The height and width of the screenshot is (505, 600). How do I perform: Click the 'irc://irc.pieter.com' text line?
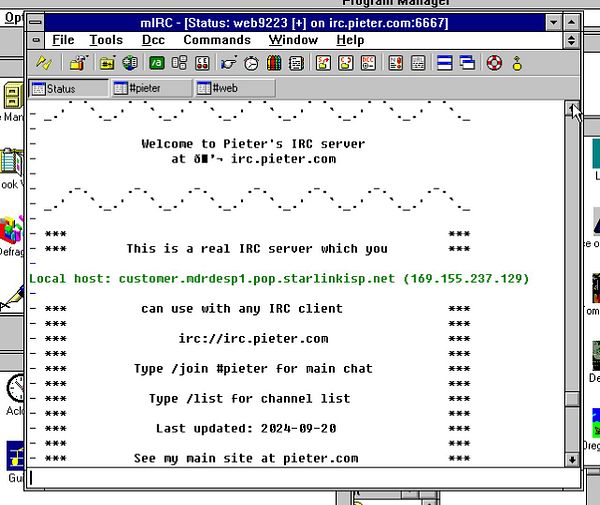coord(253,339)
